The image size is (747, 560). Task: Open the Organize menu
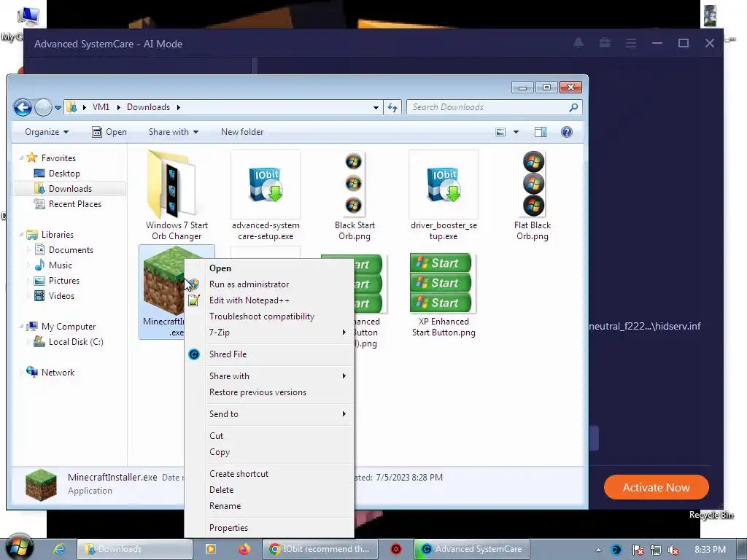(47, 132)
